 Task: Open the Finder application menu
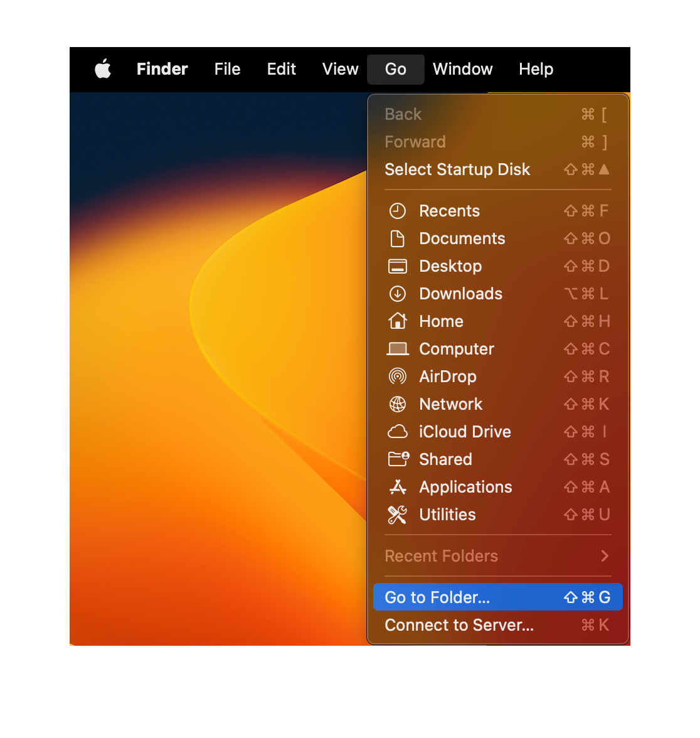(x=162, y=69)
